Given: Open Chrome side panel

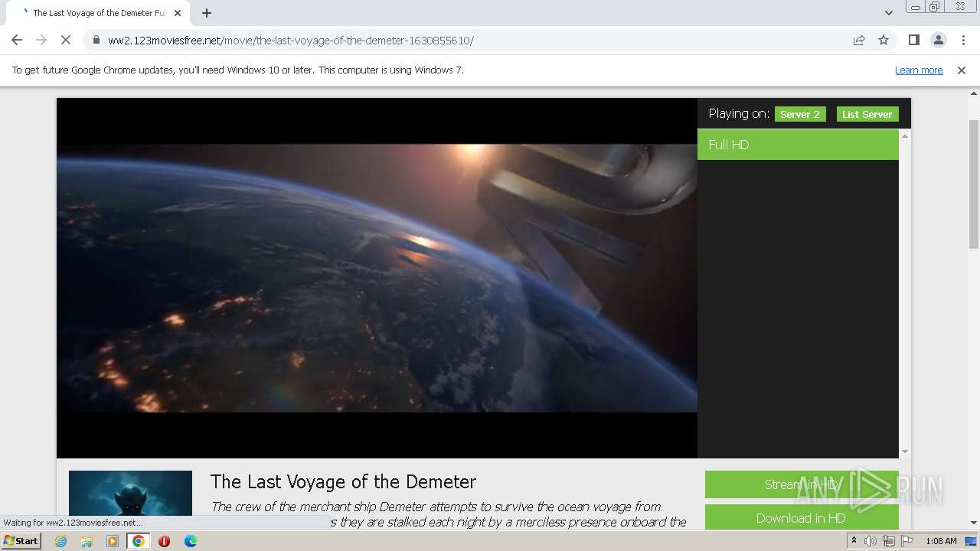Looking at the screenshot, I should pos(913,40).
